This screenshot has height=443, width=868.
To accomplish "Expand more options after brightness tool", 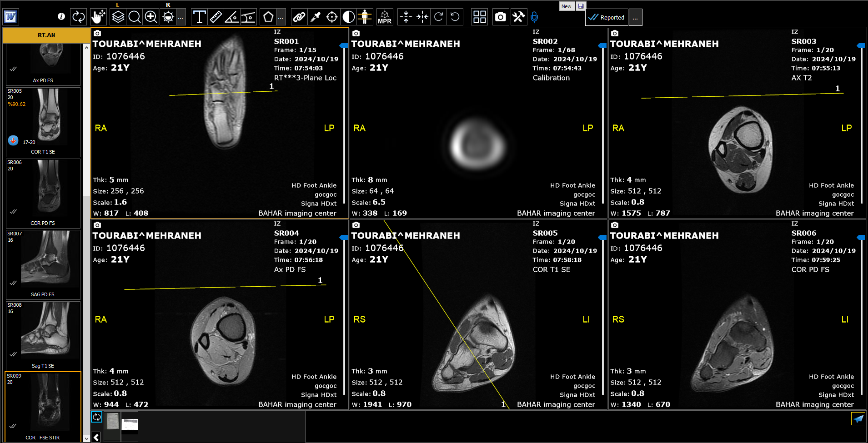I will (x=181, y=18).
